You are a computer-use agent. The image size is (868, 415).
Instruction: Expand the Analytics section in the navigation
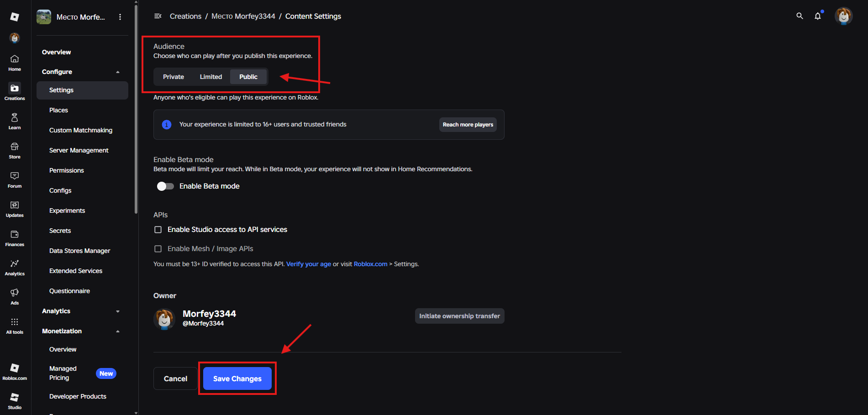[x=118, y=311]
